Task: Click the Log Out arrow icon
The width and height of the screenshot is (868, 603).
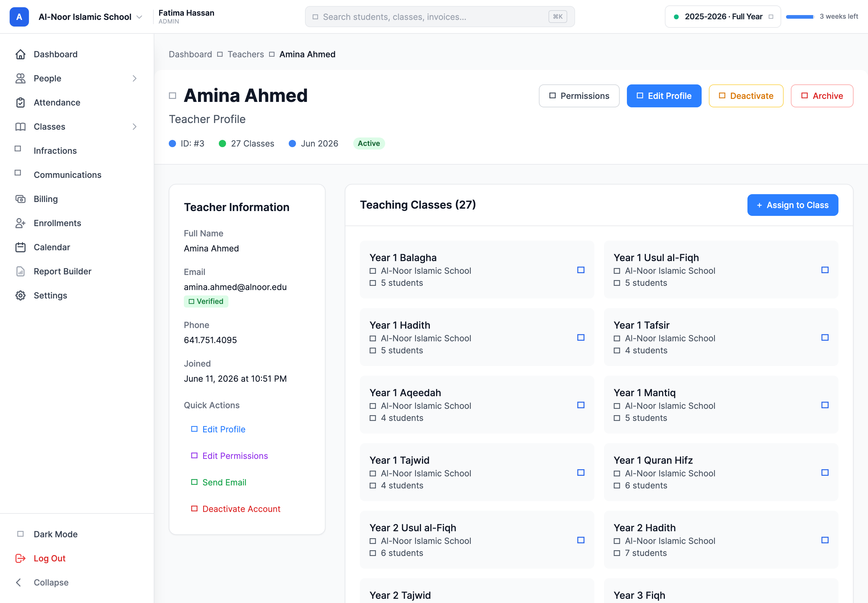Action: (x=20, y=558)
